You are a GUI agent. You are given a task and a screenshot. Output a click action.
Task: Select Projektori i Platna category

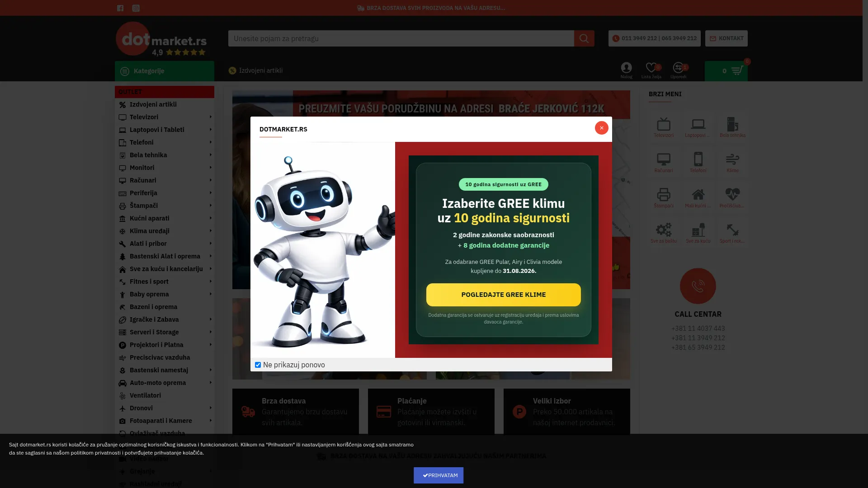tap(165, 345)
